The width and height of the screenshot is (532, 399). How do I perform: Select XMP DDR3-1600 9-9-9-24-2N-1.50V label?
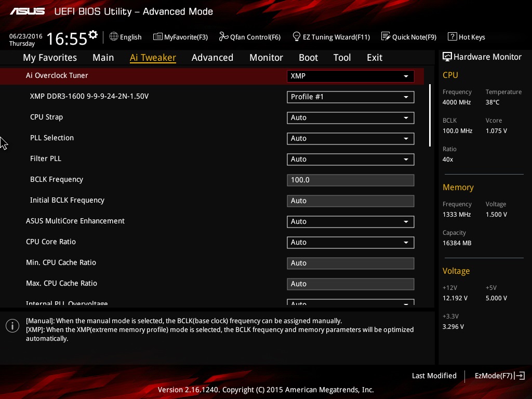pos(89,96)
